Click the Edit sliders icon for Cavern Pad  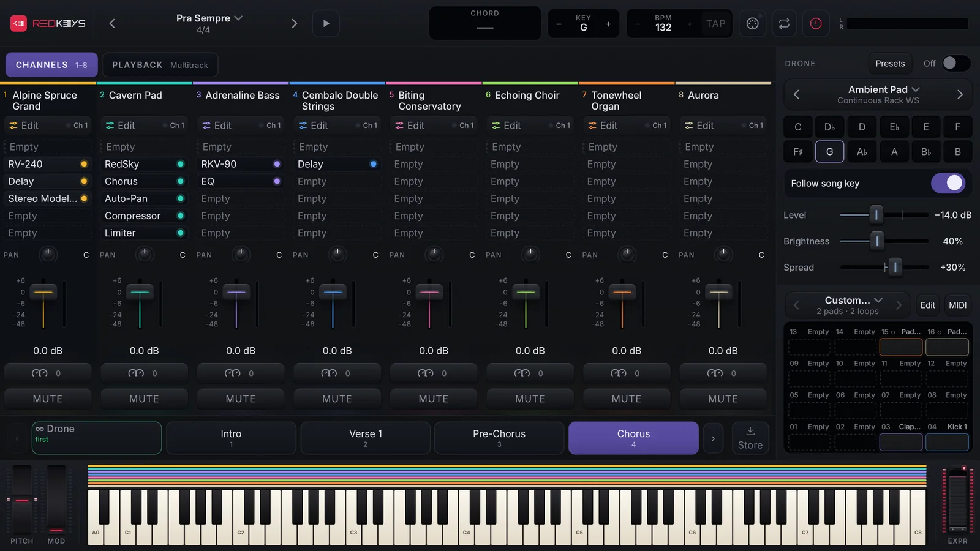pos(110,126)
